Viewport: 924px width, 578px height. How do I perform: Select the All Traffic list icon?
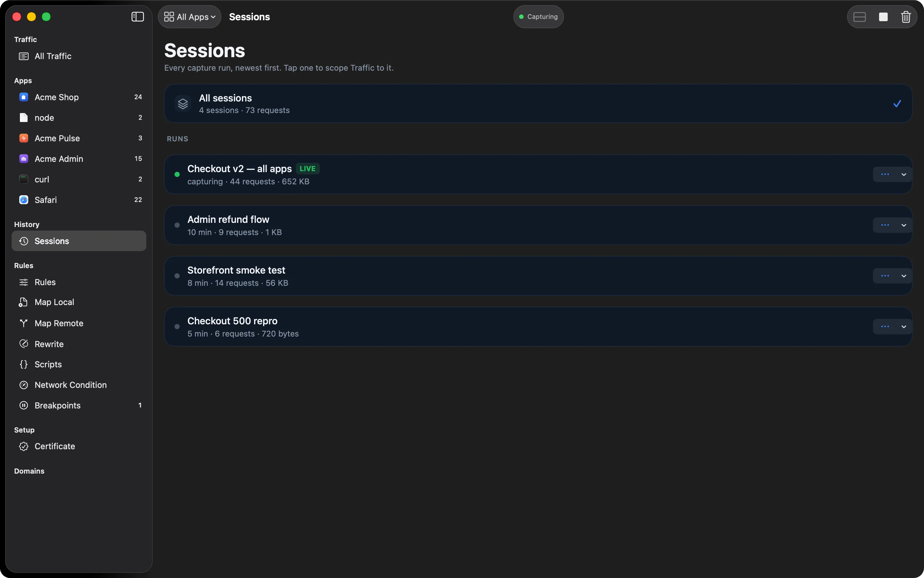click(24, 56)
